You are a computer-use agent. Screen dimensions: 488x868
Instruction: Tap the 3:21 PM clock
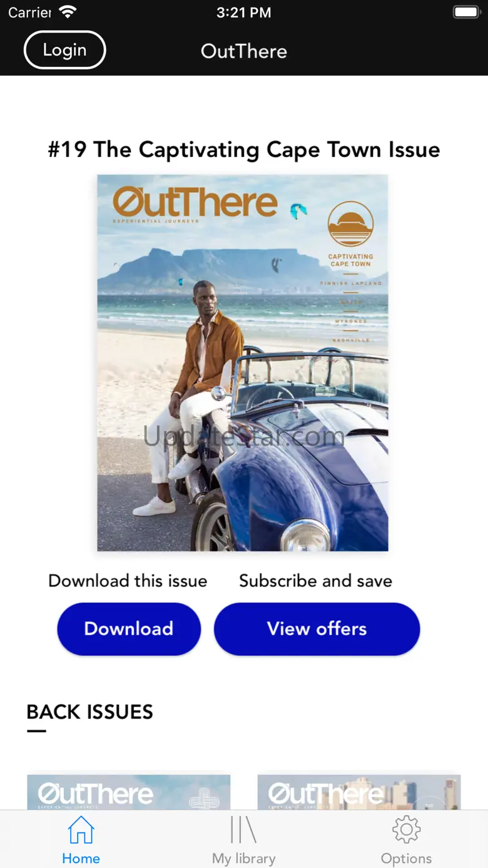click(x=244, y=12)
